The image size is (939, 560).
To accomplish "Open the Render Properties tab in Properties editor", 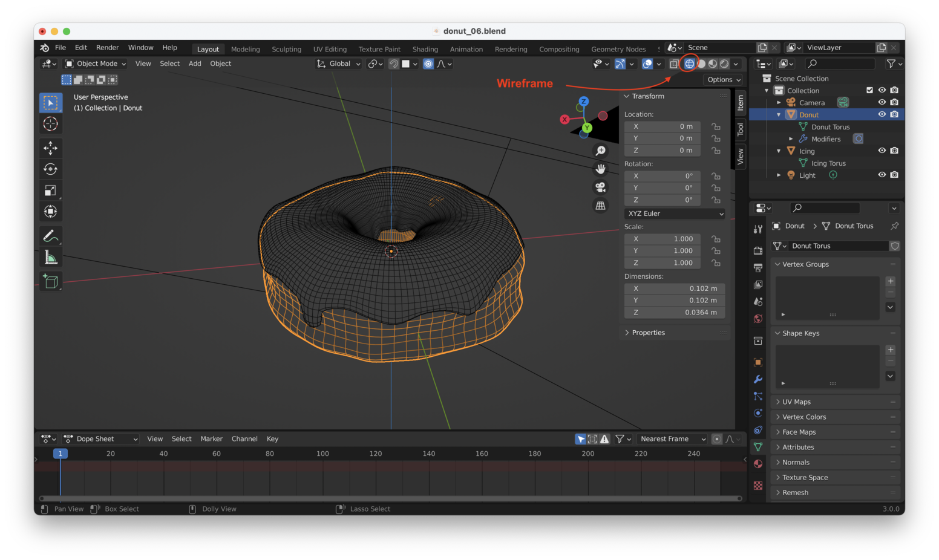I will point(758,250).
